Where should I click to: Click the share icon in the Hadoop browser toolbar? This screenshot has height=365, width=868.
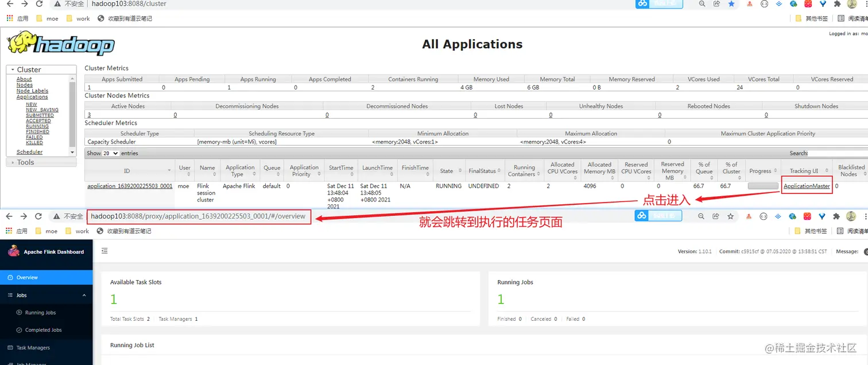click(716, 3)
